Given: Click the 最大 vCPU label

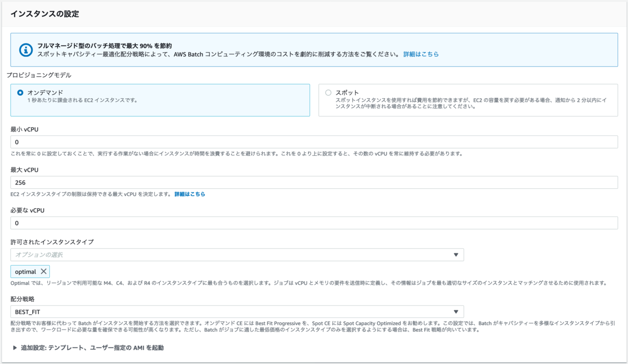Looking at the screenshot, I should [x=25, y=169].
